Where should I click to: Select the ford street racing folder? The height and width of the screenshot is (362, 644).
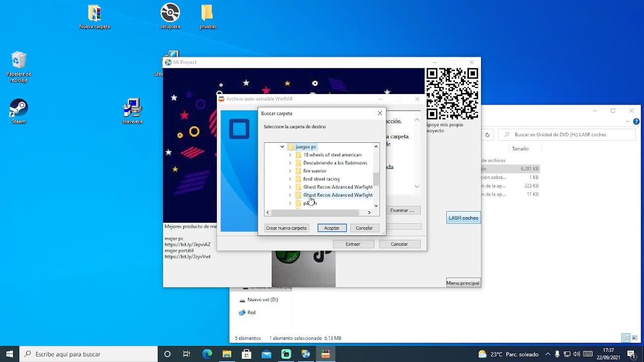(317, 179)
